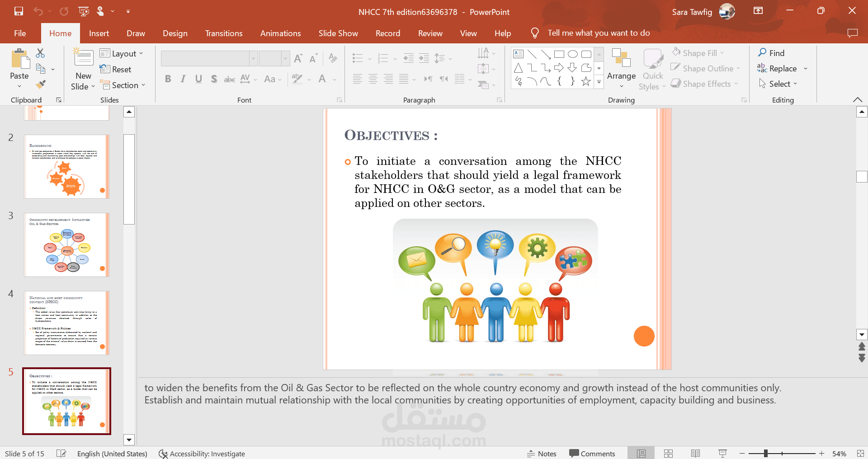Toggle Bold formatting
Image resolution: width=868 pixels, height=459 pixels.
pos(168,79)
